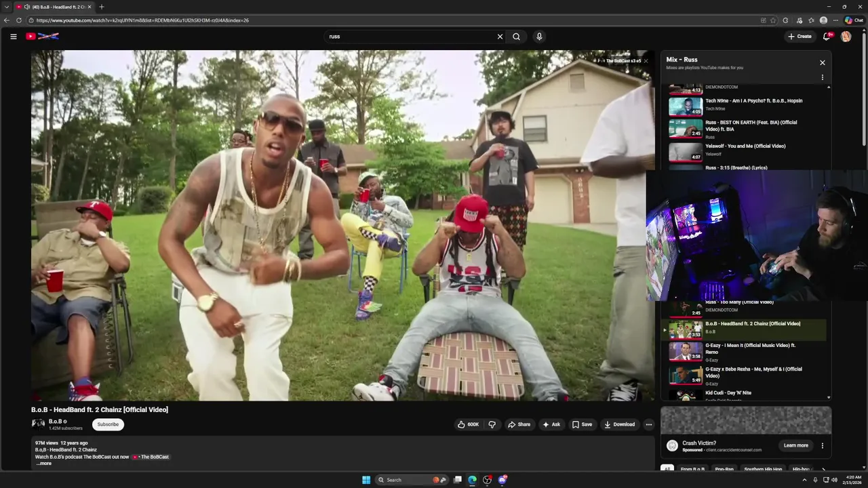The height and width of the screenshot is (488, 868).
Task: Go to the YouTube home logo
Action: 42,37
